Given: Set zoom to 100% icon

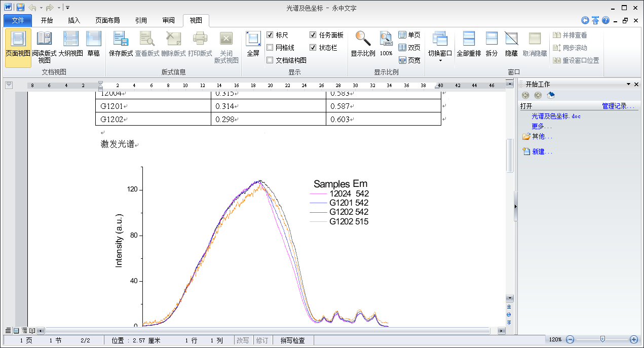Looking at the screenshot, I should [x=386, y=38].
